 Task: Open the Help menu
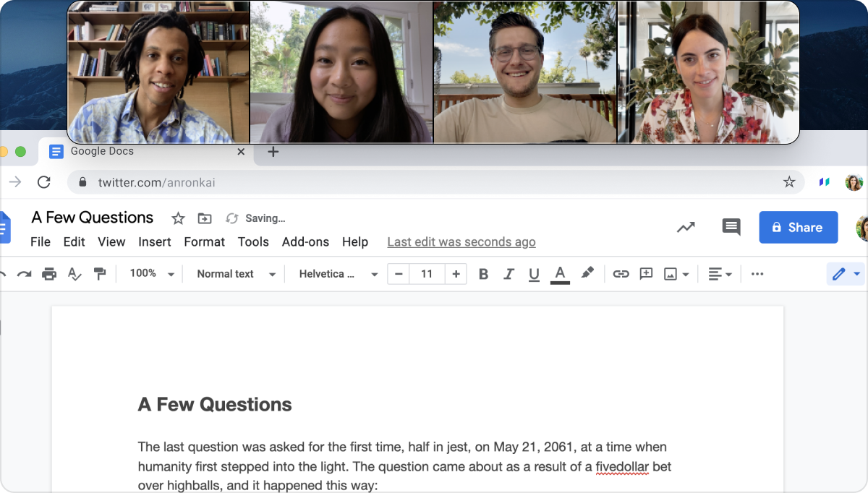[355, 242]
